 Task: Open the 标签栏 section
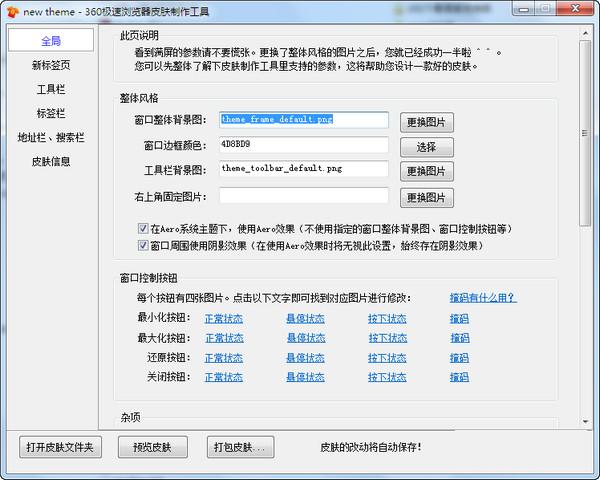[51, 113]
